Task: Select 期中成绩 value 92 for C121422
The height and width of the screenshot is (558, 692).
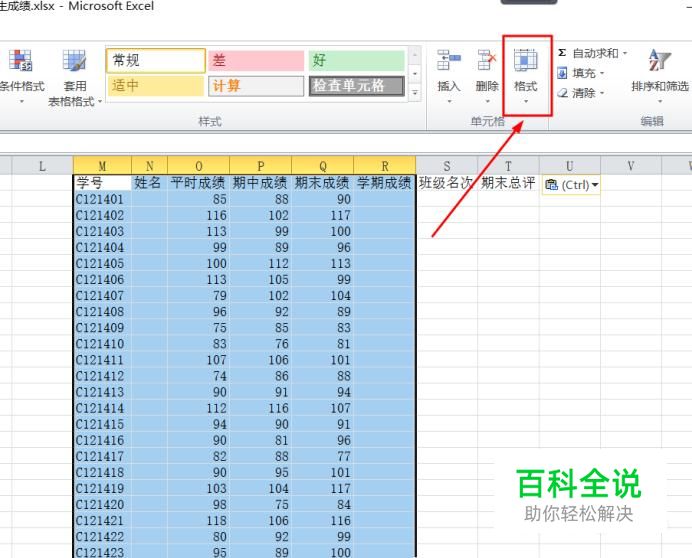Action: coord(260,537)
